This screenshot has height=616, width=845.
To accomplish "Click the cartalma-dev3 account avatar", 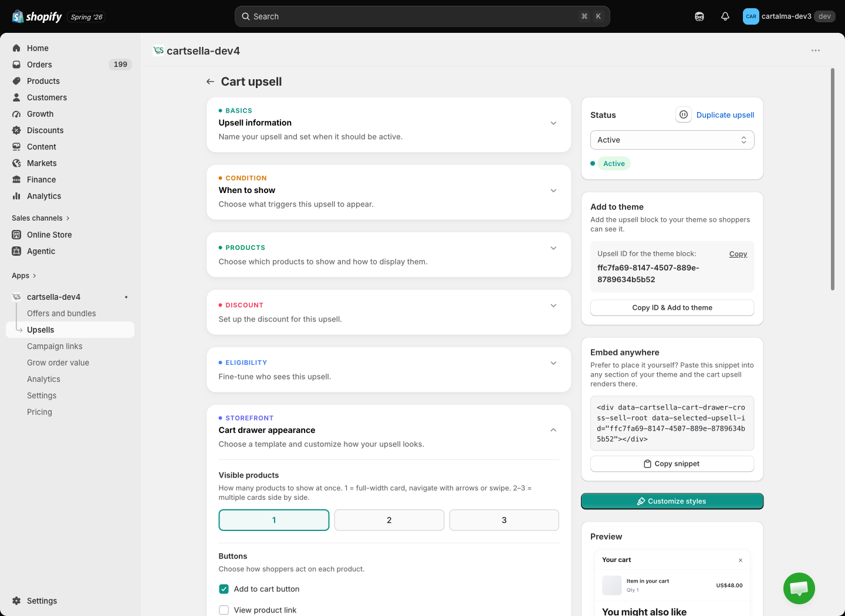I will (x=751, y=16).
